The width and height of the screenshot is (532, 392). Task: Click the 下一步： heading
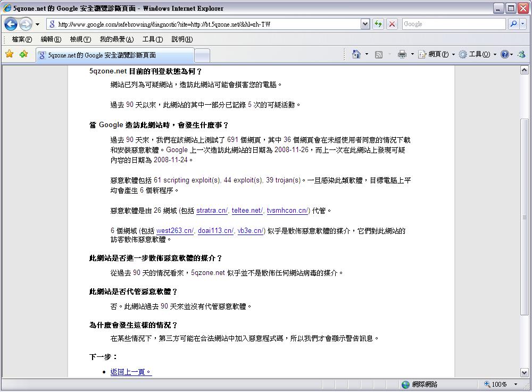[x=103, y=357]
